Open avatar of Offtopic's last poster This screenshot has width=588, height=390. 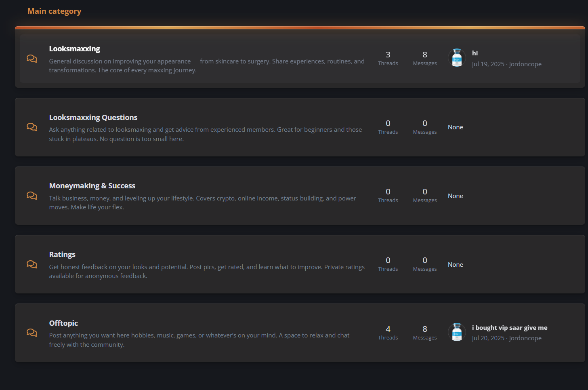tap(457, 332)
